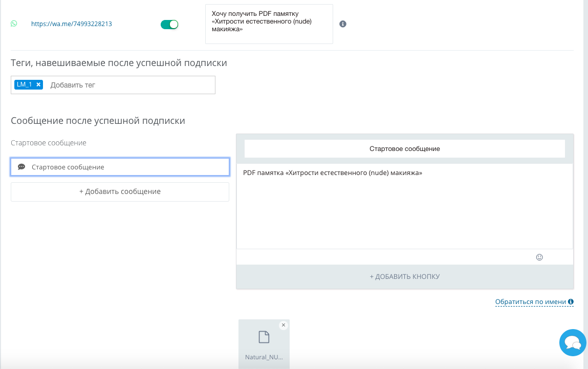The width and height of the screenshot is (588, 369).
Task: Open the Natural_NU attachment thumbnail
Action: 264,344
